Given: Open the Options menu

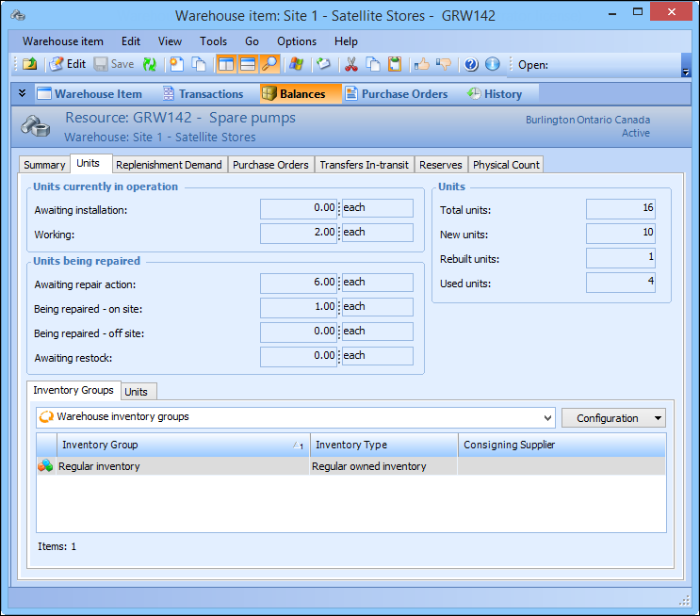Looking at the screenshot, I should pyautogui.click(x=297, y=41).
